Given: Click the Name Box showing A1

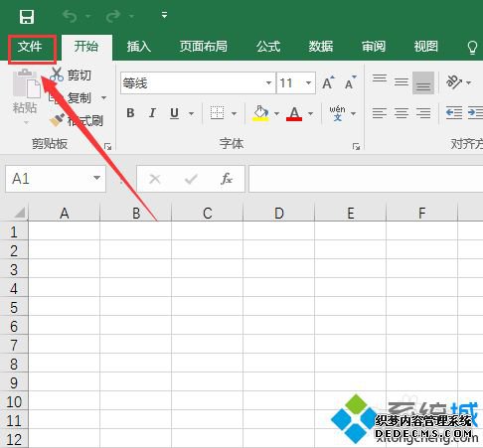Looking at the screenshot, I should pos(56,179).
